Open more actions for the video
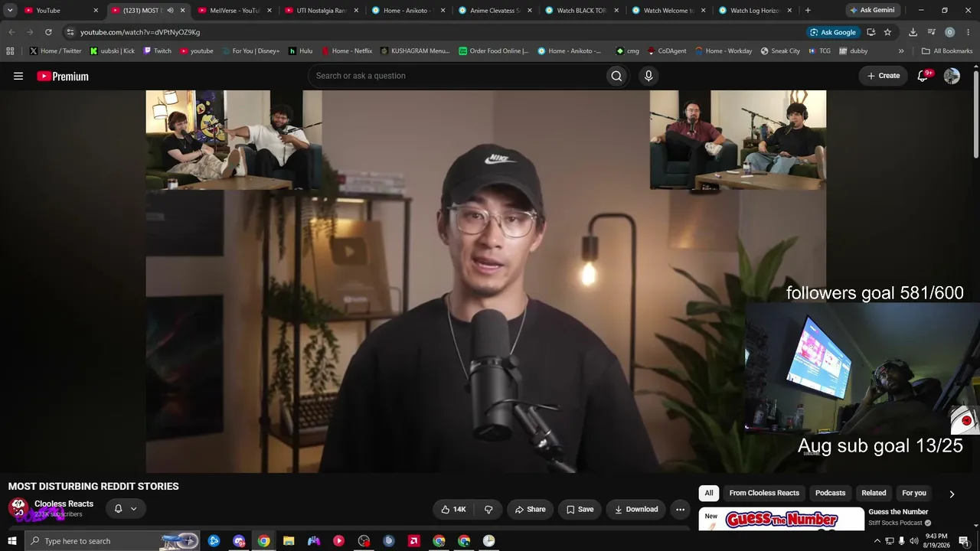The height and width of the screenshot is (551, 980). pyautogui.click(x=680, y=510)
